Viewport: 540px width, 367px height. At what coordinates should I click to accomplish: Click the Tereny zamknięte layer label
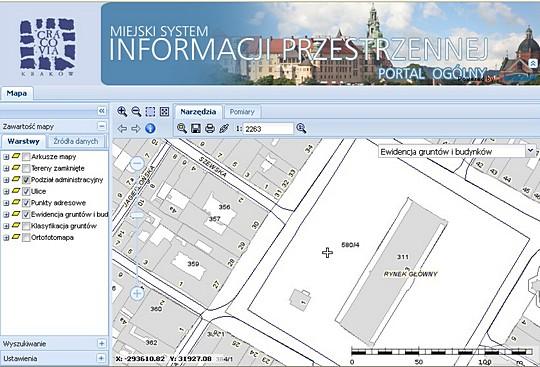coord(58,168)
